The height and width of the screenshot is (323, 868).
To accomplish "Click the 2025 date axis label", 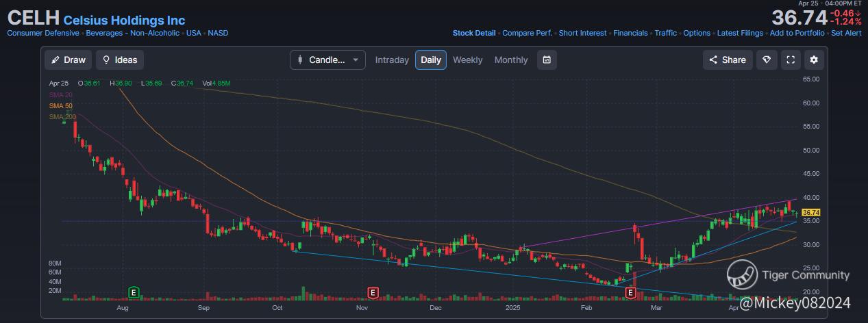I will point(514,308).
